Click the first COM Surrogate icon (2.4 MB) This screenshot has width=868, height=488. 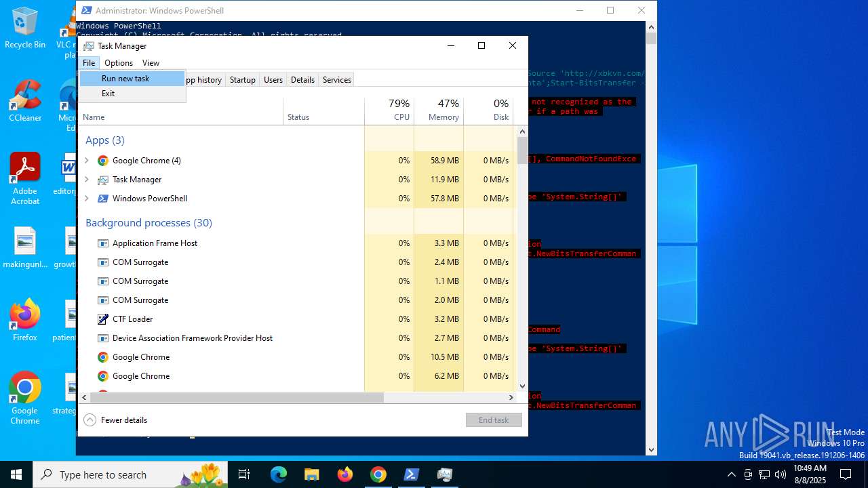point(103,262)
